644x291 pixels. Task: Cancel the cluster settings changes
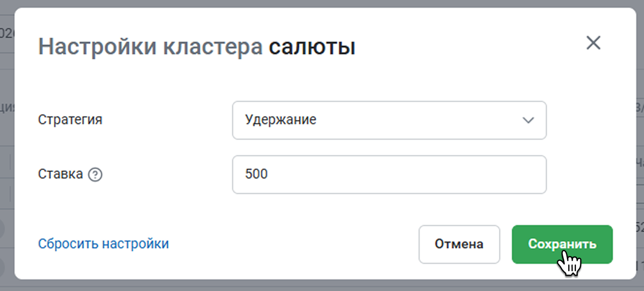tap(459, 244)
